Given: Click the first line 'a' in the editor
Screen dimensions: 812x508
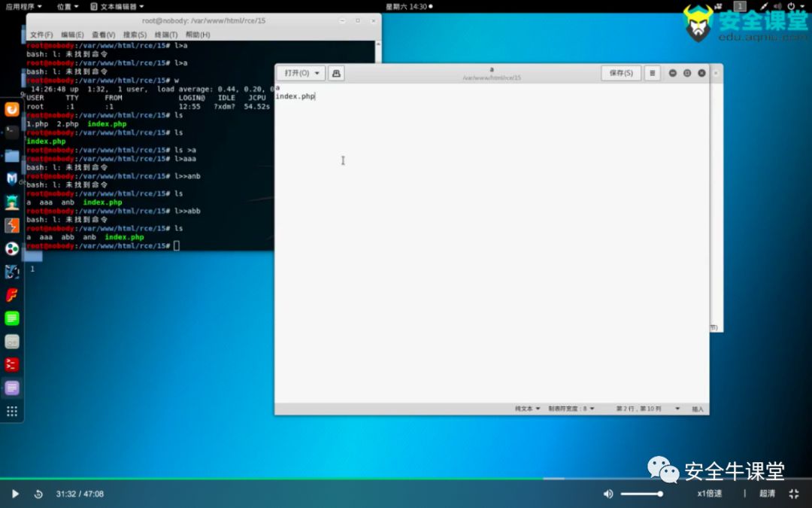Looking at the screenshot, I should coord(277,88).
